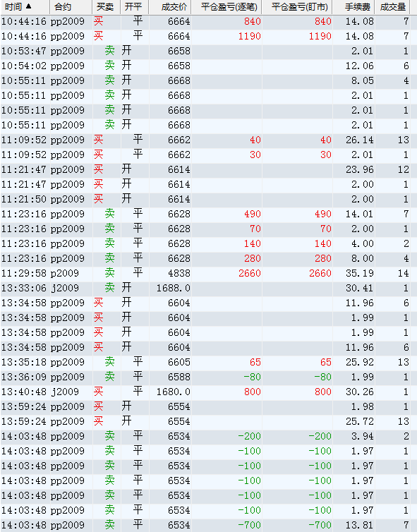Click the 1190 value under 平仓盈亏(盯市)
Screen dimensions: 417x532
pyautogui.click(x=320, y=36)
